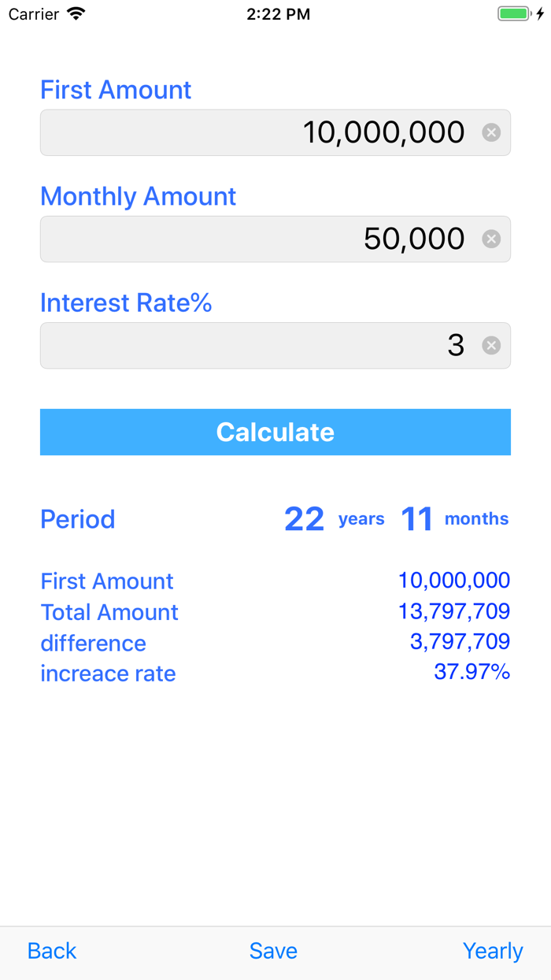Tap the charging bolt icon beside the battery
Screen dimensions: 551x980
(x=538, y=13)
